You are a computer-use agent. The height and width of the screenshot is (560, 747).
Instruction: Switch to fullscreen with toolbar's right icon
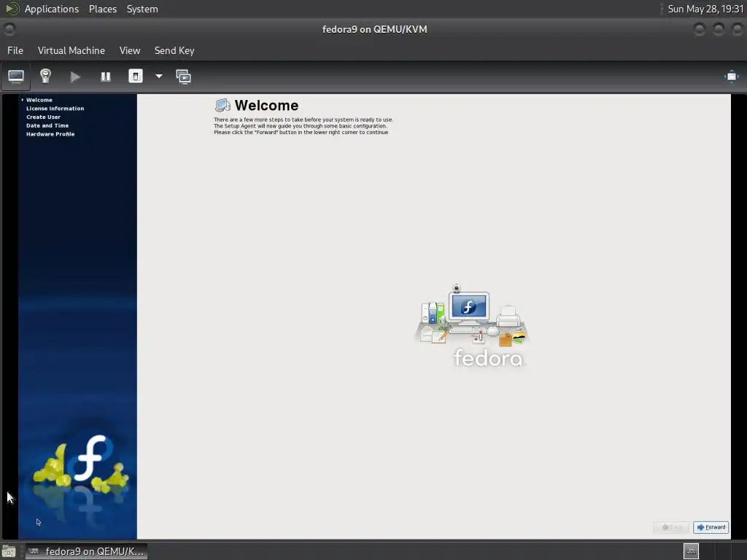731,77
